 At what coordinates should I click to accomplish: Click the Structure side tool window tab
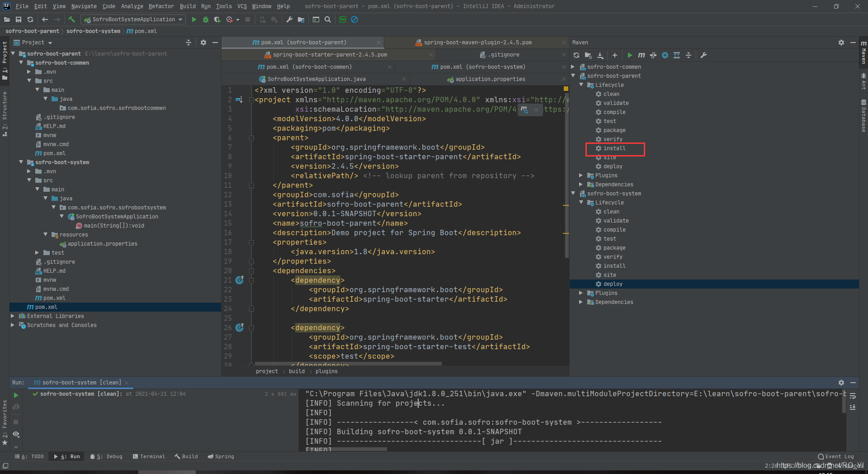point(5,114)
